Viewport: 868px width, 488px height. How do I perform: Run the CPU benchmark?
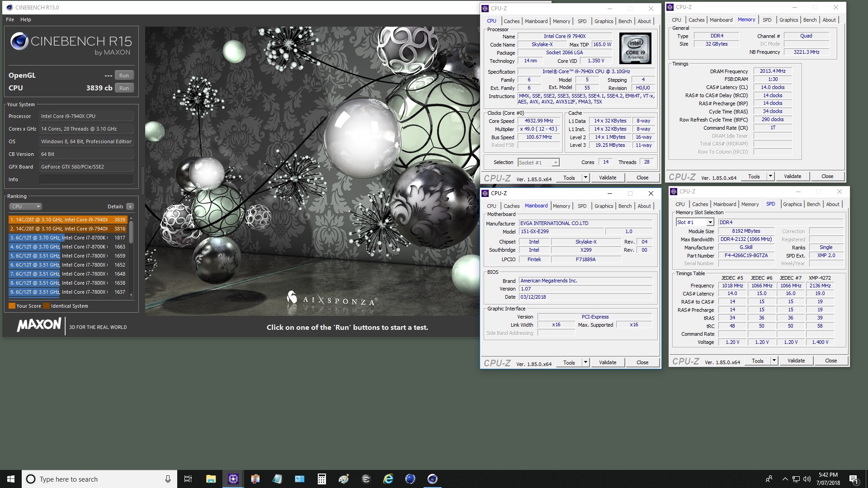tap(124, 88)
